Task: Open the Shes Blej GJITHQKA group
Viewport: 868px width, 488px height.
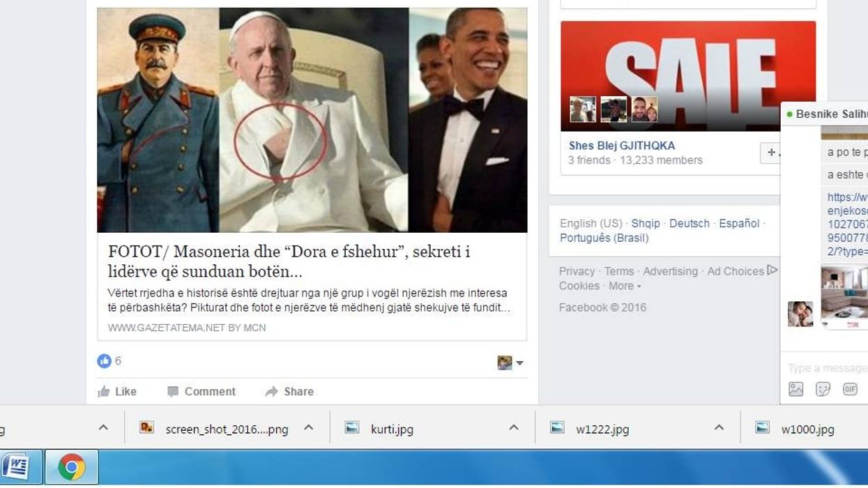Action: [622, 146]
